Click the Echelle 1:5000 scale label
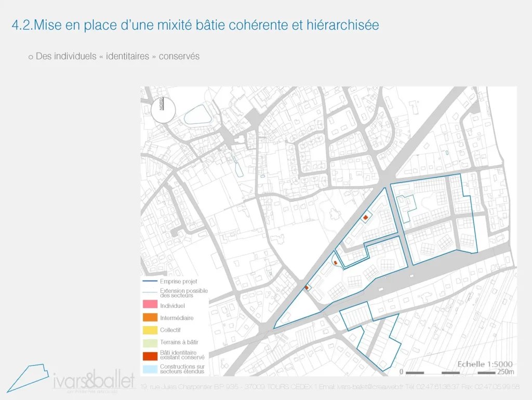532x400 pixels. click(485, 364)
